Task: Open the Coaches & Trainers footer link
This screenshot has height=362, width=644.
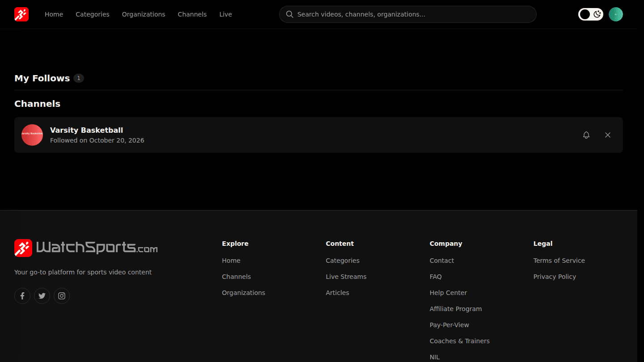Action: [460, 341]
